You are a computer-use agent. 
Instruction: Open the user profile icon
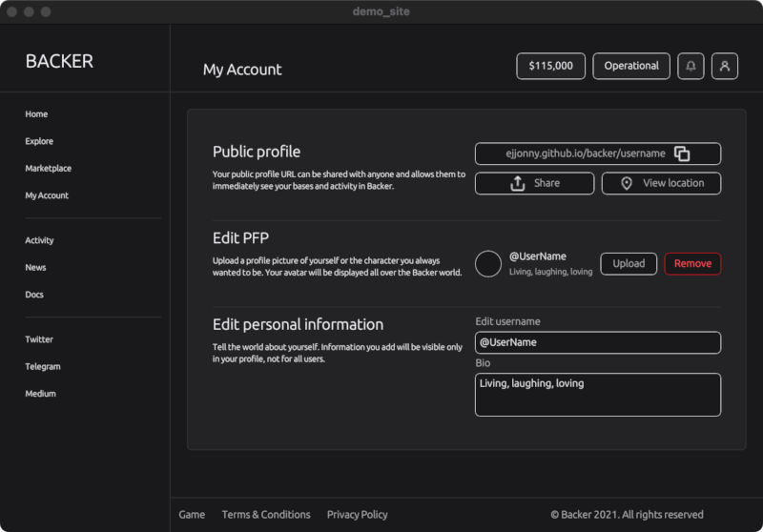725,67
